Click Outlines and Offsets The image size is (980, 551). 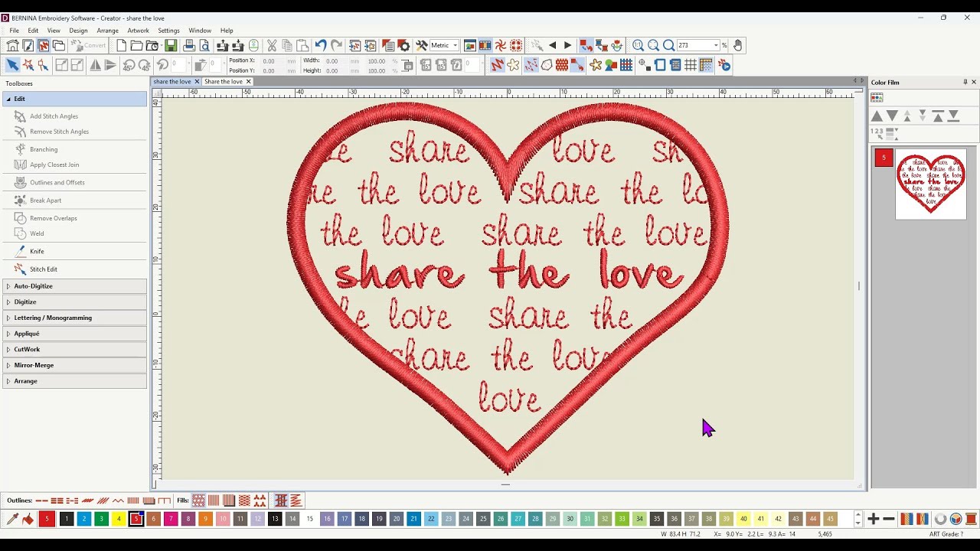57,182
